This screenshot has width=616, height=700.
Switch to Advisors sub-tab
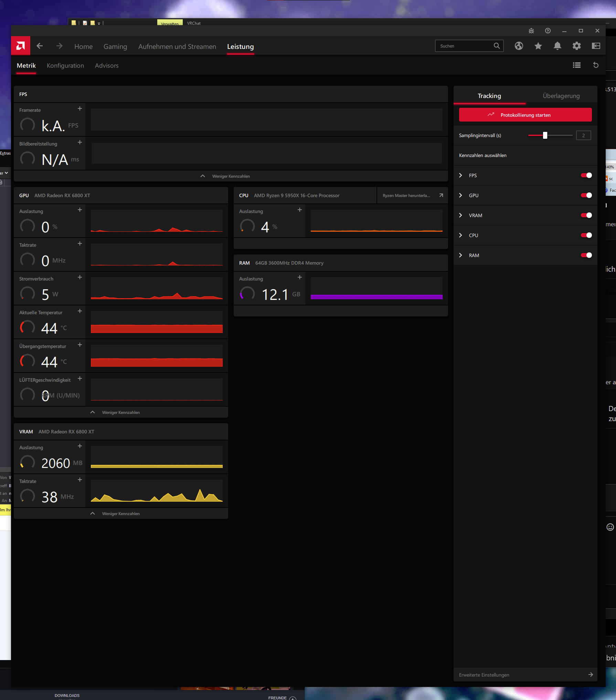point(107,65)
